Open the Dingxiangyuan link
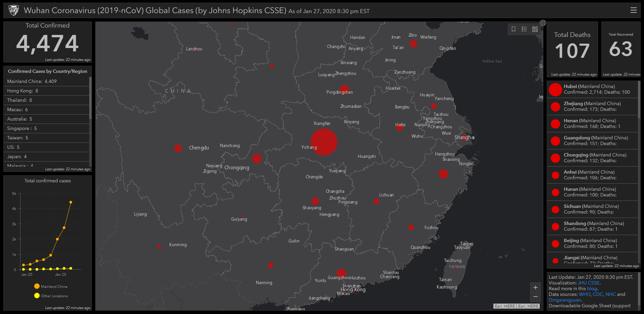644x314 pixels. [x=565, y=300]
